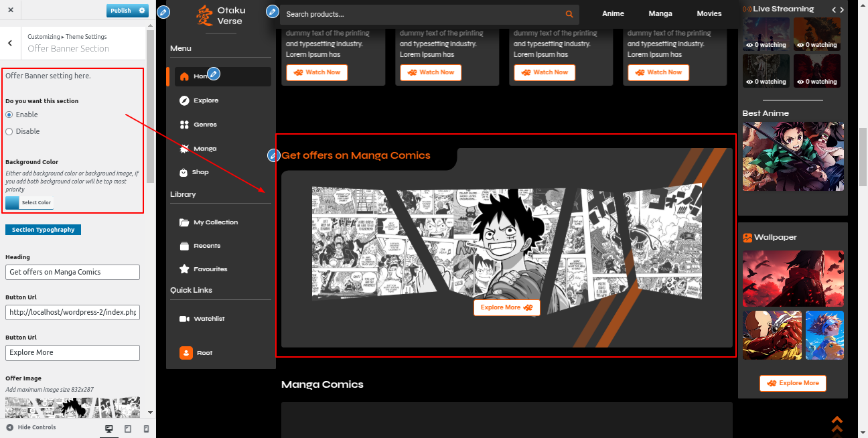Go back using the customizer back chevron

click(10, 43)
